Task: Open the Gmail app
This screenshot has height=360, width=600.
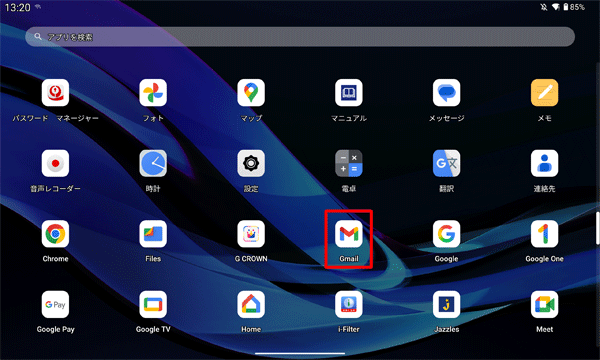Action: [x=349, y=234]
